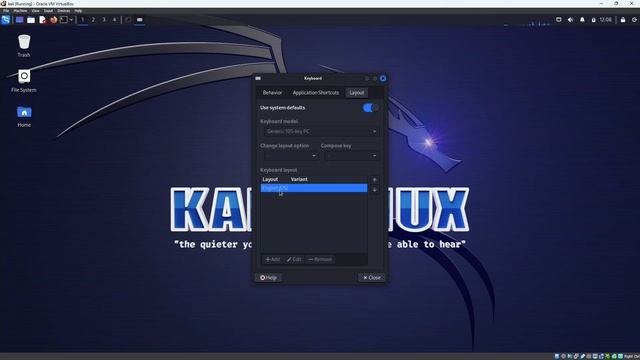The width and height of the screenshot is (640, 360).
Task: Open the file manager panel launcher
Action: pyautogui.click(x=31, y=20)
